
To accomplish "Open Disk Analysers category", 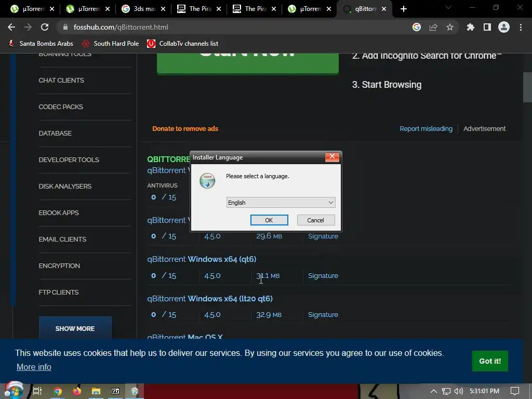I will 65,187.
